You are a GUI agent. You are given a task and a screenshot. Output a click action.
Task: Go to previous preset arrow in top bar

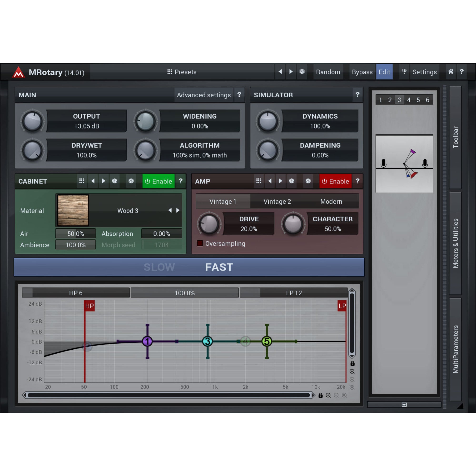280,72
